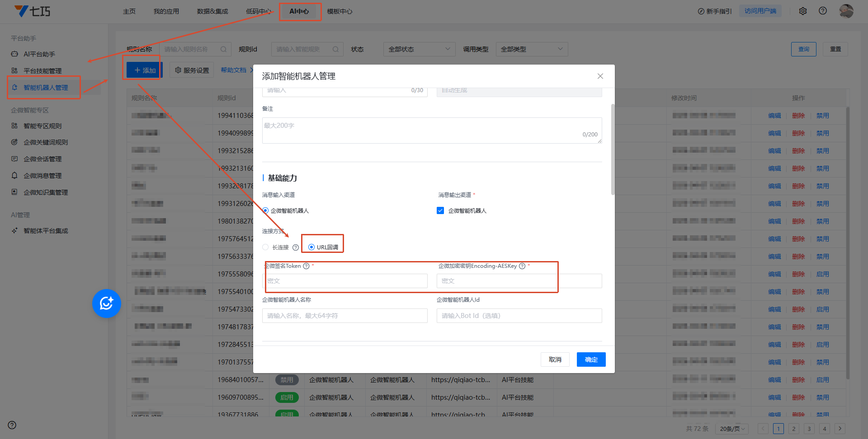Uncheck 企微智能机器人 output channel checkbox
The width and height of the screenshot is (868, 439).
440,210
